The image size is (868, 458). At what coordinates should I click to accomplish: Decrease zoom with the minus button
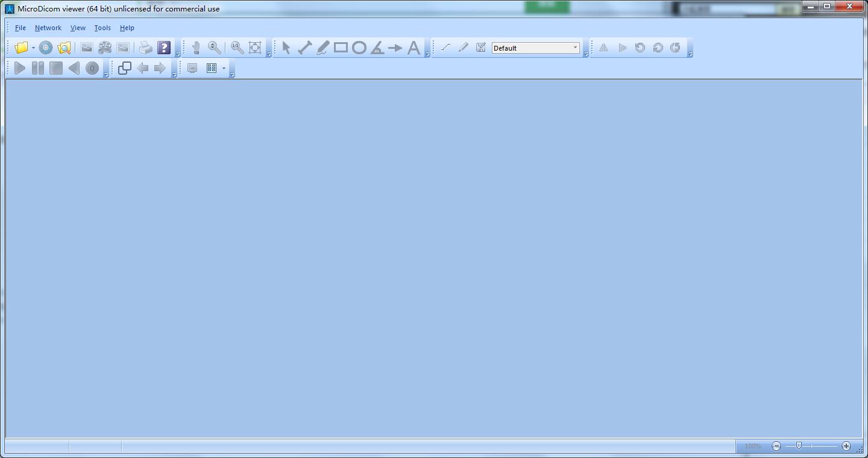[776, 446]
